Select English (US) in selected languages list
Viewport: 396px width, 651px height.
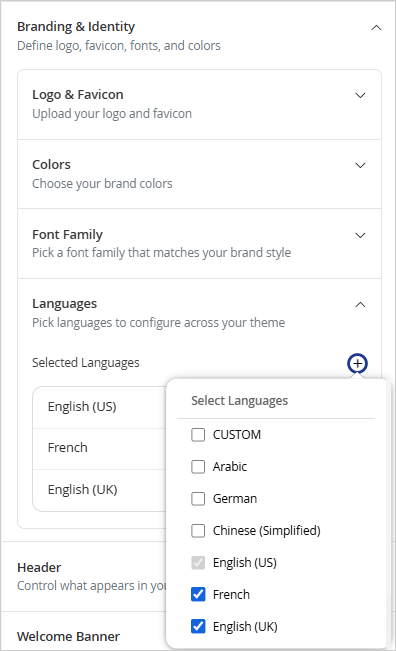[100, 407]
